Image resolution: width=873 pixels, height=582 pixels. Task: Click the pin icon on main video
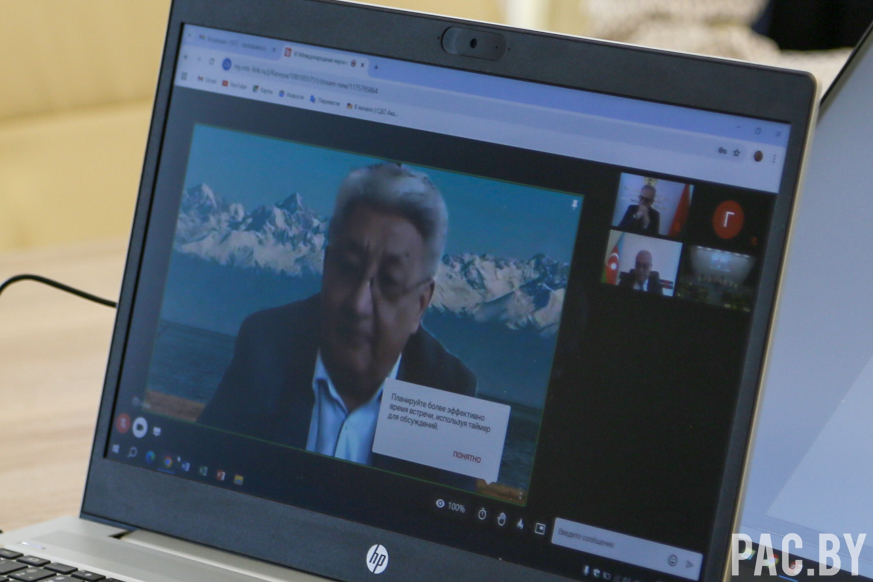574,206
